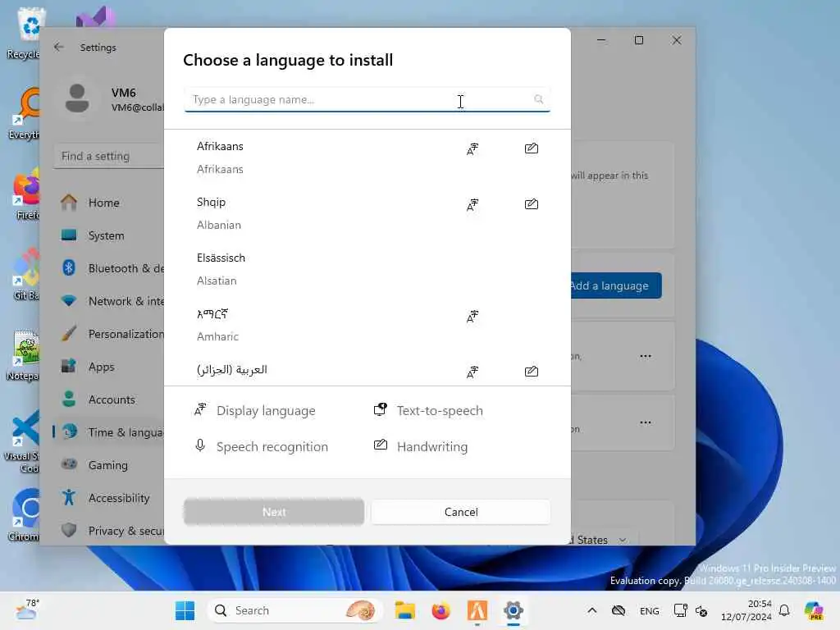Click Afrikaans handwriting icon

[x=532, y=148]
